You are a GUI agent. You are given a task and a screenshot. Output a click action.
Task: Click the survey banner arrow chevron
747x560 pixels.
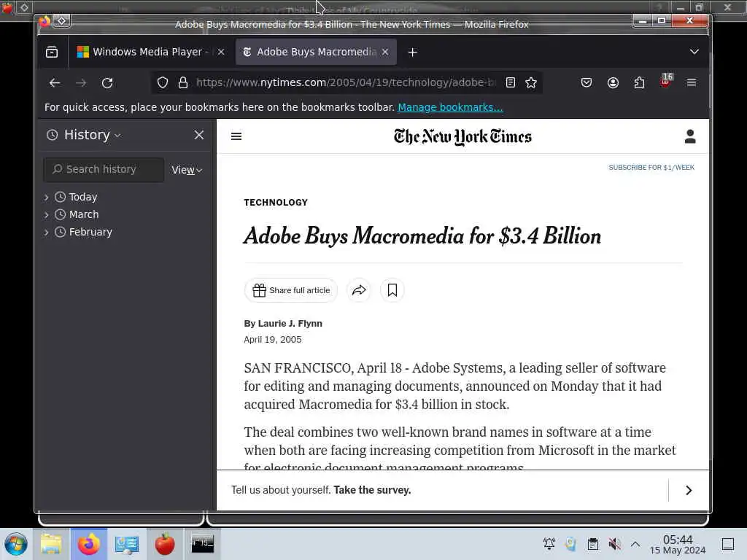point(689,491)
